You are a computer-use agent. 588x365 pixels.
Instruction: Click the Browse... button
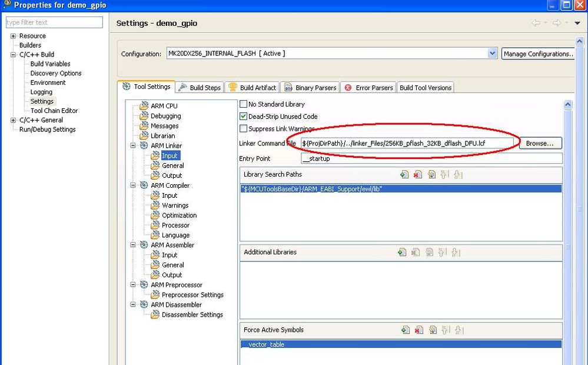[540, 143]
